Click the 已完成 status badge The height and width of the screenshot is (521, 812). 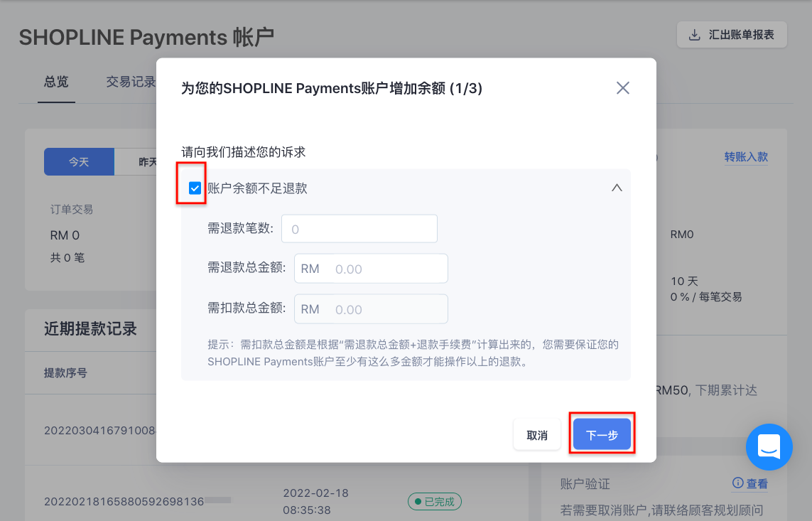click(x=435, y=501)
